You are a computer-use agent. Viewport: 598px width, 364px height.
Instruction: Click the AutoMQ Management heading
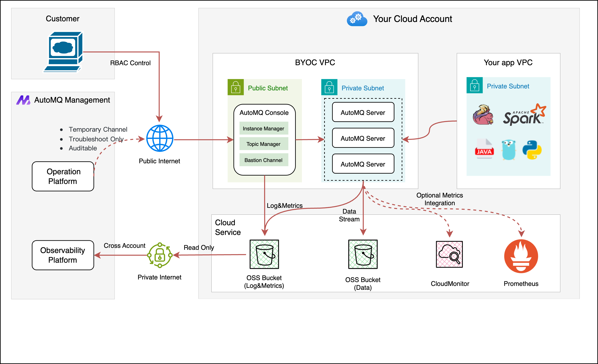(x=72, y=100)
